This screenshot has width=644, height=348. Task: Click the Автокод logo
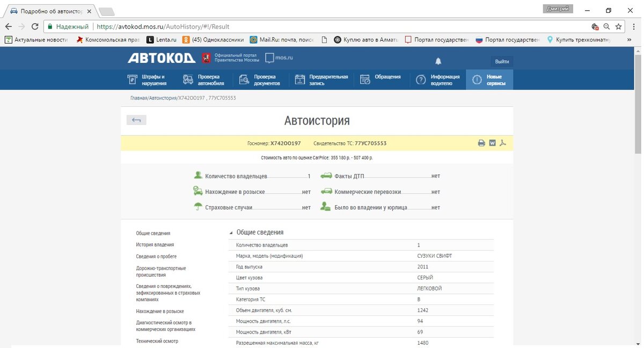click(x=162, y=59)
